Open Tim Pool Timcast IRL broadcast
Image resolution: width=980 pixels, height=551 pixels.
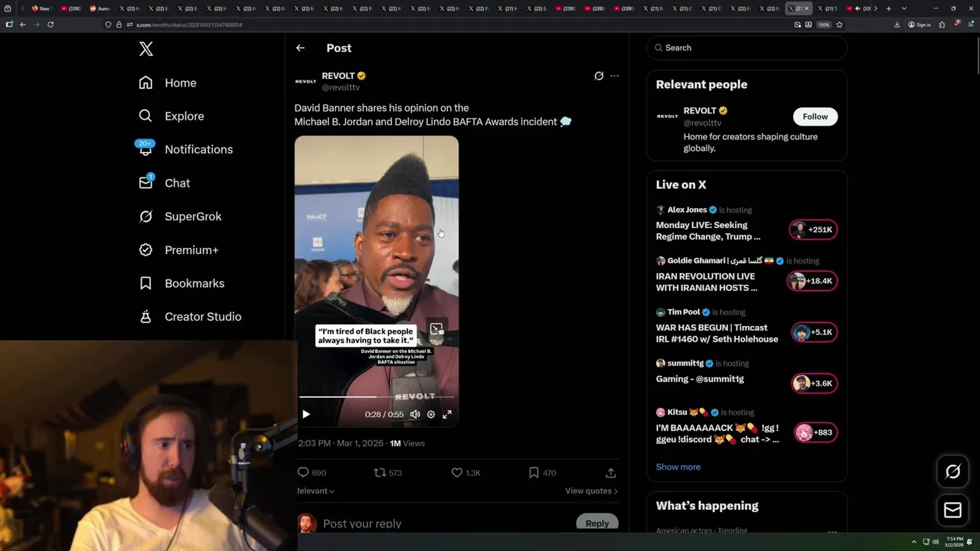click(x=717, y=333)
